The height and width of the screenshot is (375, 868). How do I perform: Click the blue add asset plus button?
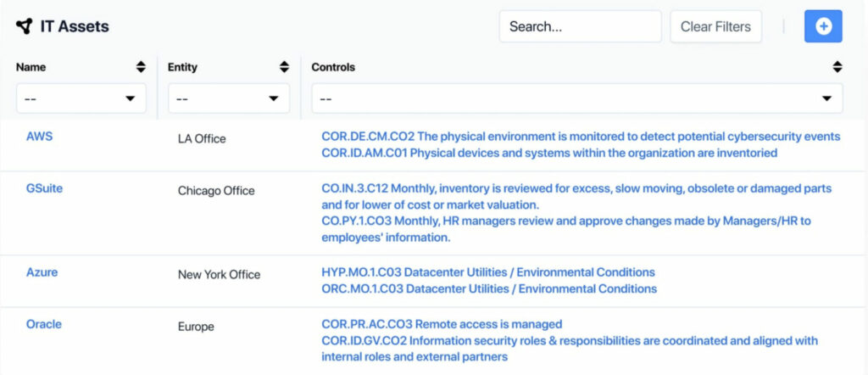823,26
